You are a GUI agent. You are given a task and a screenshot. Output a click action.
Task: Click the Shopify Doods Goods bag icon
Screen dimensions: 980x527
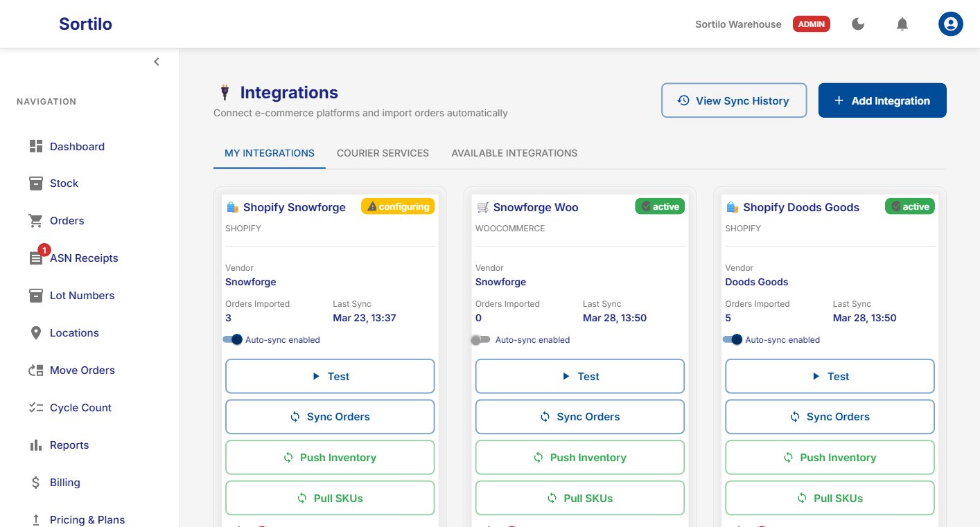(x=732, y=207)
